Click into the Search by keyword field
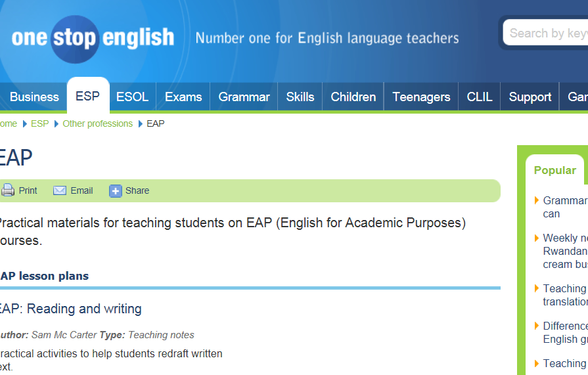The width and height of the screenshot is (588, 375). (x=547, y=33)
